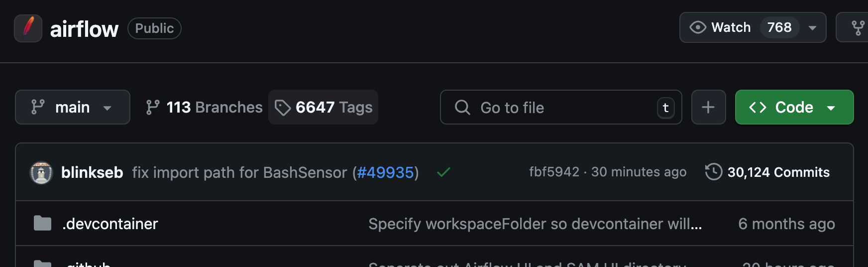868x267 pixels.
Task: Click the .devcontainer folder icon
Action: pyautogui.click(x=42, y=224)
